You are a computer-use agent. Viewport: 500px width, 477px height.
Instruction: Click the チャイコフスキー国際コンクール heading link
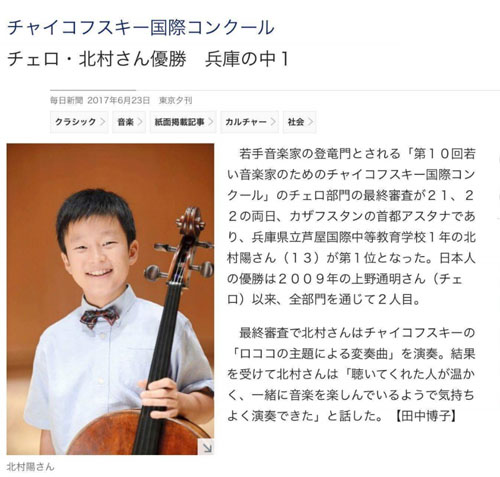[x=141, y=27]
